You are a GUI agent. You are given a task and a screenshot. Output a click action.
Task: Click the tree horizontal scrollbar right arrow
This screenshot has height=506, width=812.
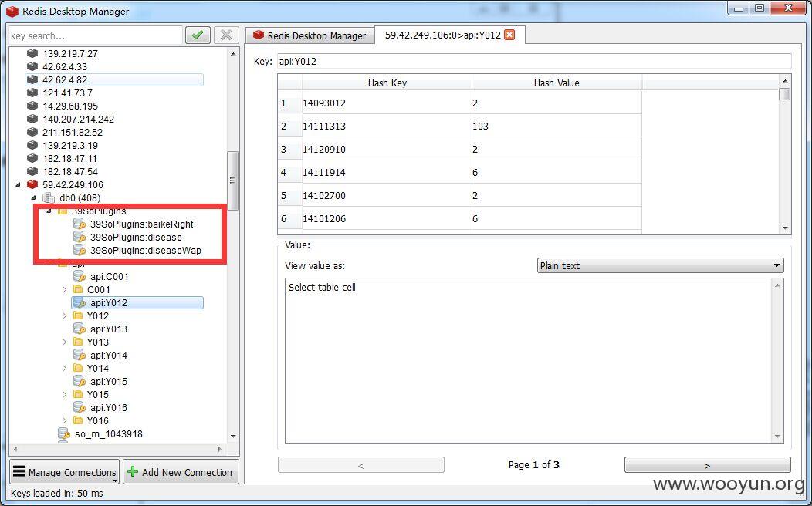coord(219,449)
